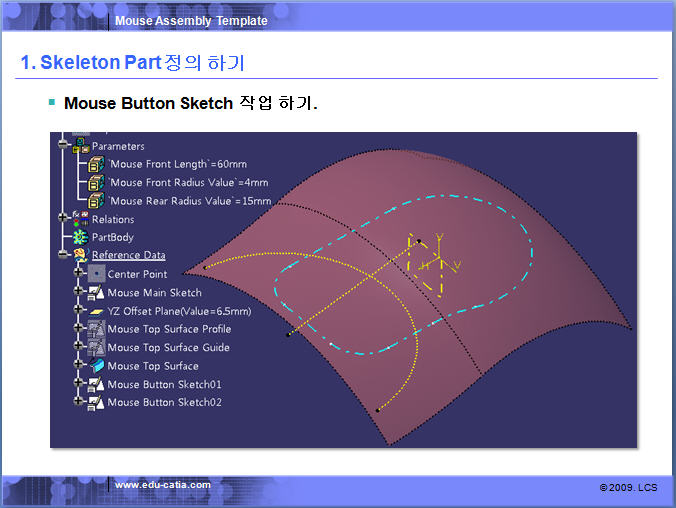Click the Mouse Assembly Template title

(191, 21)
